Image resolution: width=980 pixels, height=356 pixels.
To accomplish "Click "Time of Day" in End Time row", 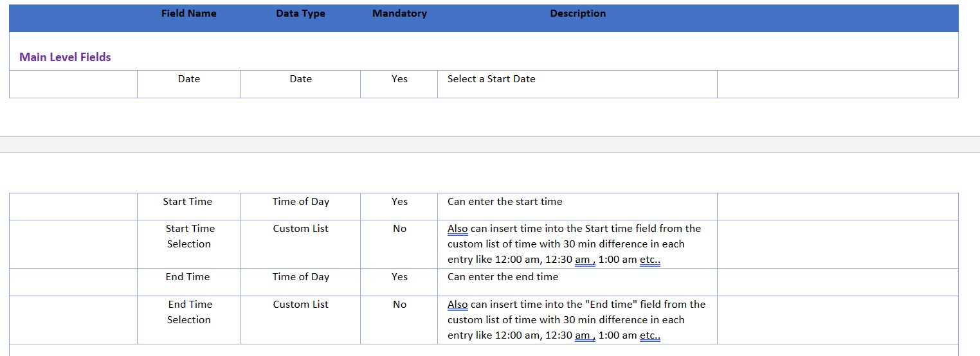I will tap(300, 277).
